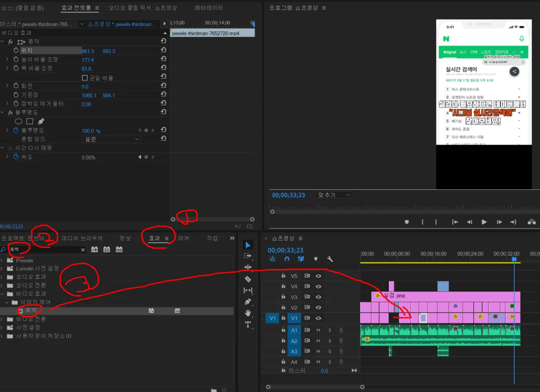540x392 pixels.
Task: Create ellipse mask under 불투명도
Action: pyautogui.click(x=19, y=122)
